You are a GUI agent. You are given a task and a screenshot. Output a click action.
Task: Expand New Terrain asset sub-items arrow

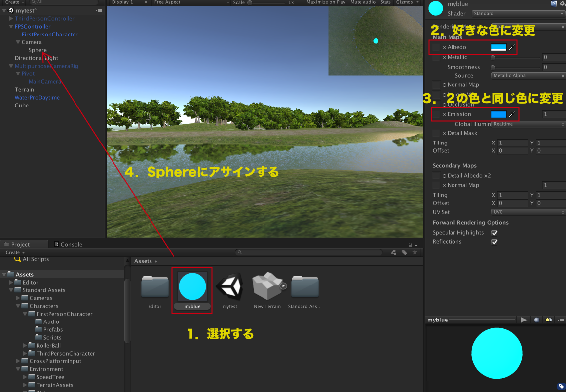click(x=283, y=286)
